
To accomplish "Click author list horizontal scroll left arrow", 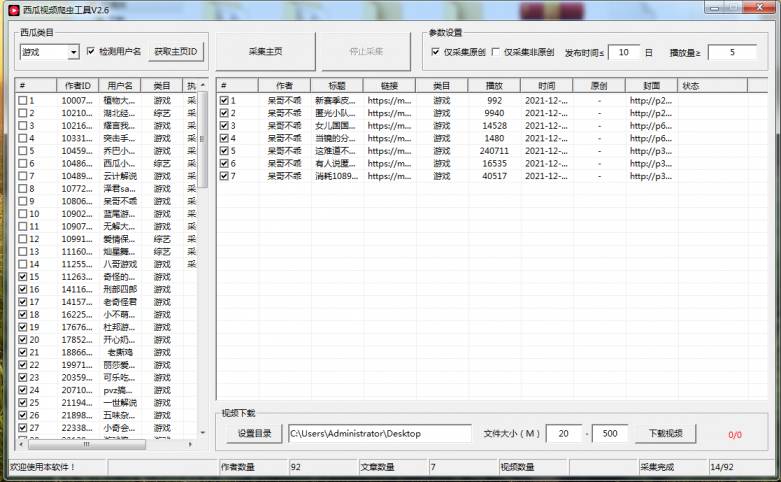I will click(x=21, y=444).
